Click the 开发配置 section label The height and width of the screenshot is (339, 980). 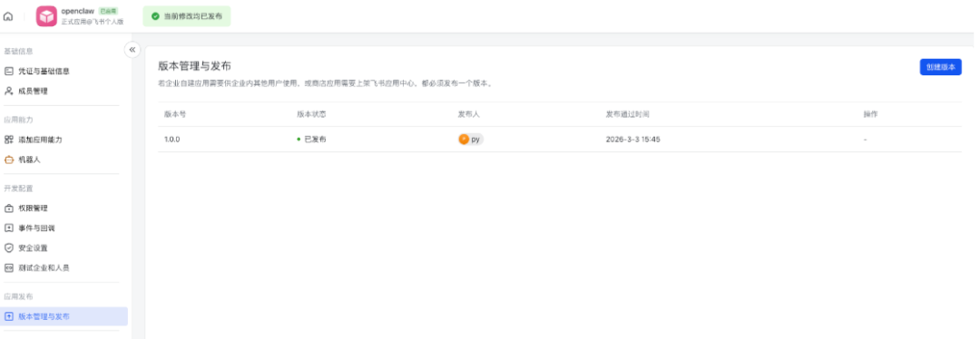tap(18, 188)
